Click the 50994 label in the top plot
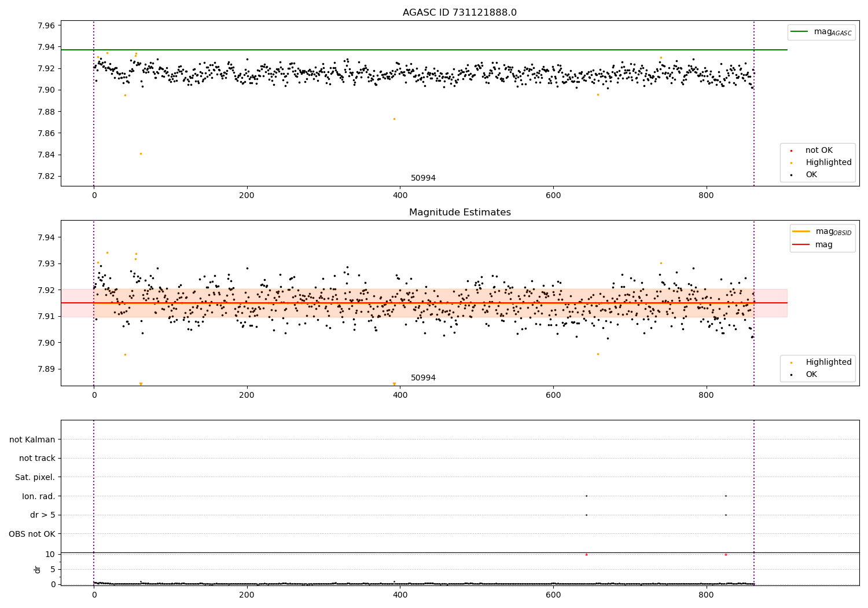This screenshot has height=608, width=868. tap(423, 178)
